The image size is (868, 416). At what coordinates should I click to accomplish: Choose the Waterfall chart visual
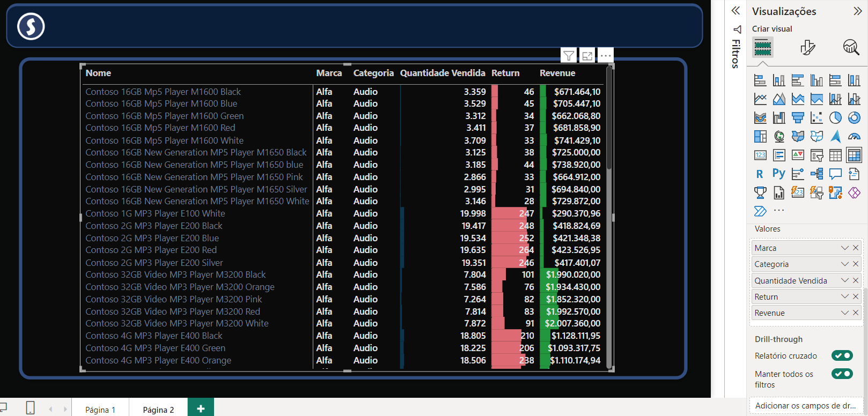pos(779,118)
